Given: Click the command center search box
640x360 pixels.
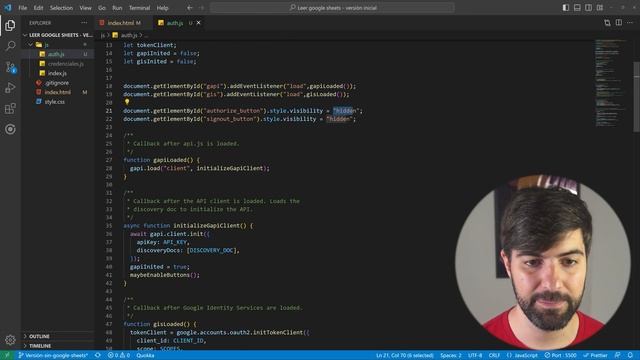Looking at the screenshot, I should 332,8.
